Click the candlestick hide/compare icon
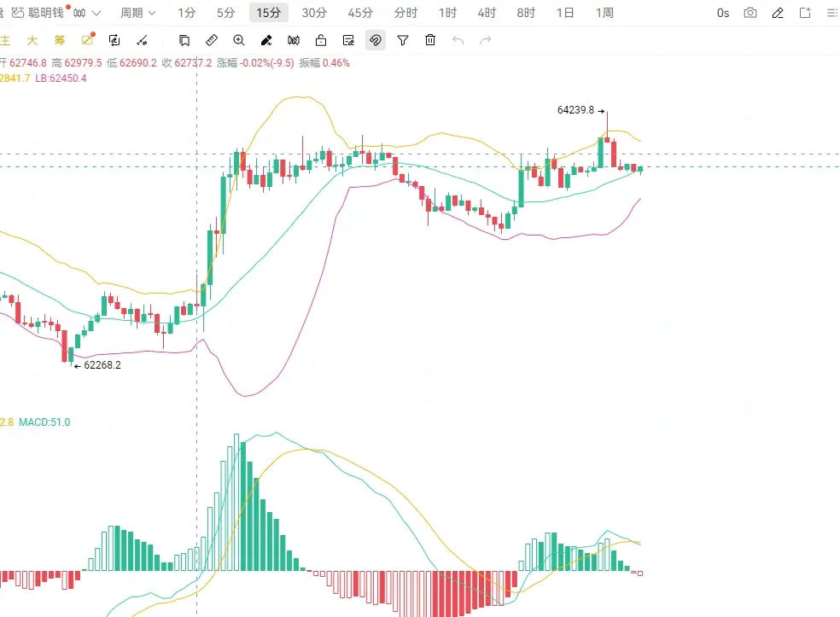Viewport: 840px width, 617px height. tap(294, 40)
